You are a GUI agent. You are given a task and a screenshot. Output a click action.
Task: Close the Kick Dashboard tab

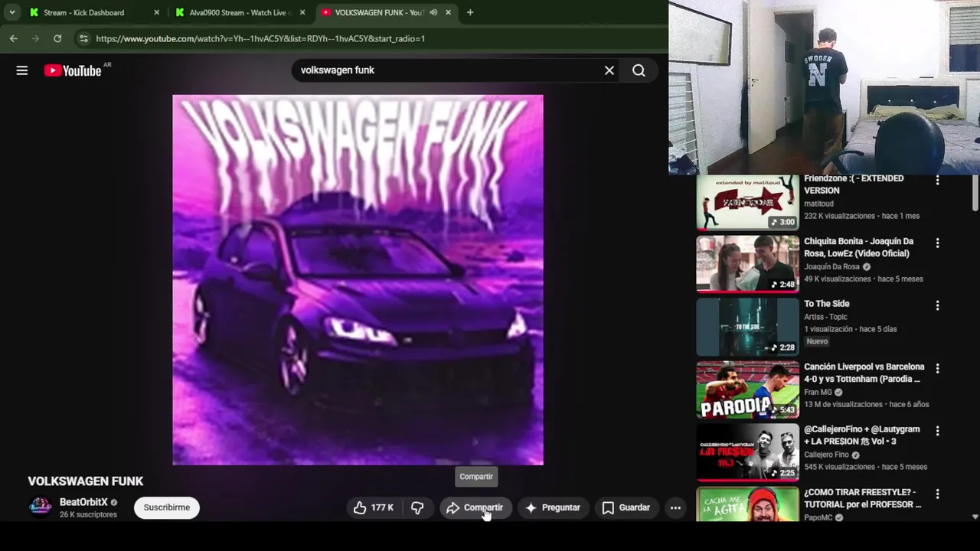[x=157, y=12]
